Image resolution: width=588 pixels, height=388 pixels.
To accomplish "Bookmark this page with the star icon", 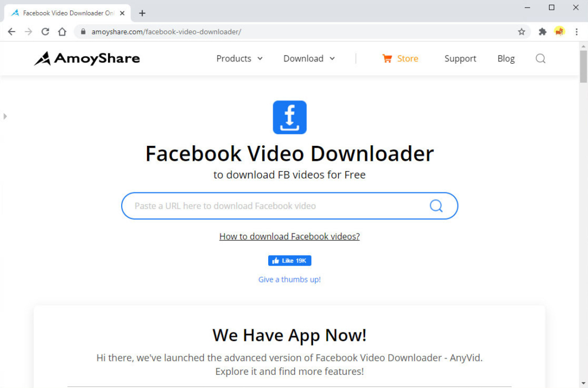I will point(521,32).
